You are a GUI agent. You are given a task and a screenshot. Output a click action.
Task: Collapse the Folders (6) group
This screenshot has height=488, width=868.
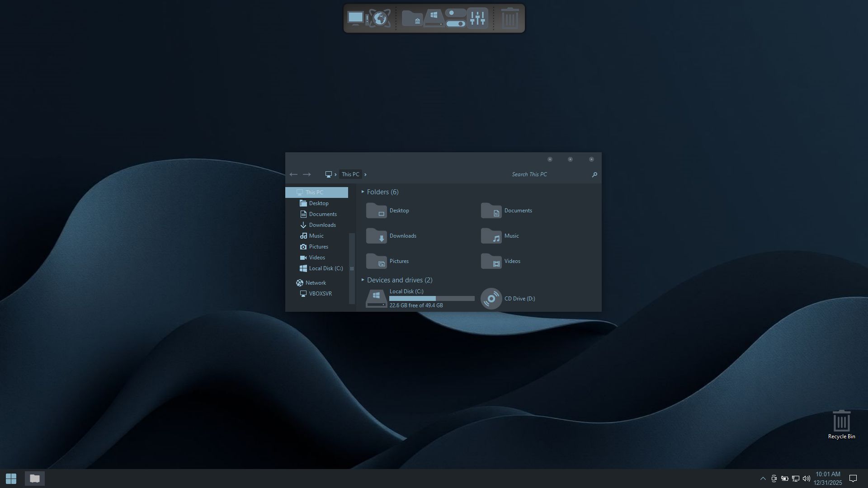[x=363, y=192]
